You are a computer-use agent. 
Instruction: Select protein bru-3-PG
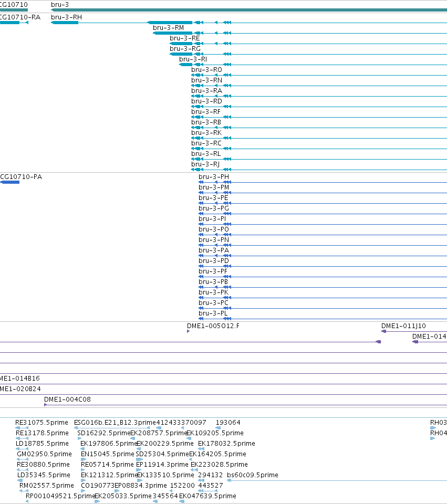pyautogui.click(x=214, y=208)
